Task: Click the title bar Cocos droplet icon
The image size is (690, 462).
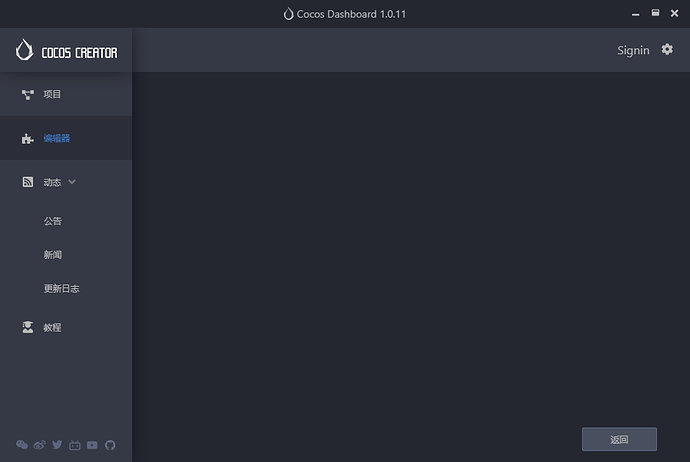Action: 288,14
